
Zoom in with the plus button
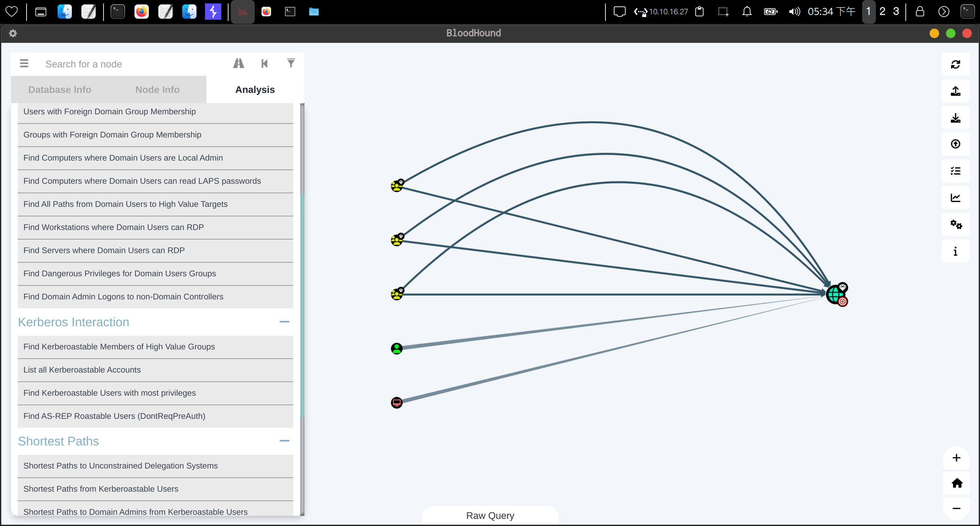click(x=957, y=458)
